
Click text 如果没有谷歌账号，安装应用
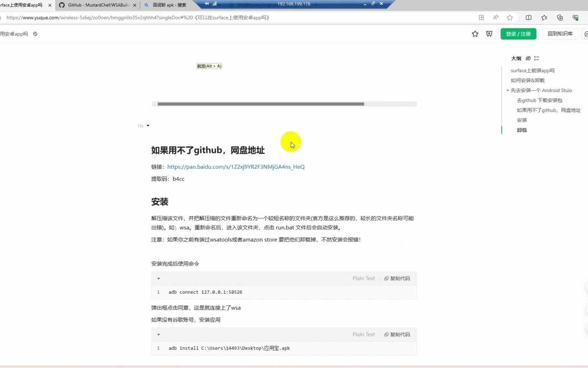point(185,320)
